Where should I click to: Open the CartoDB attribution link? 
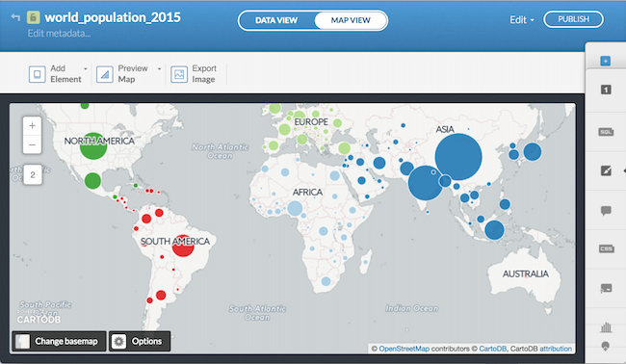(x=556, y=349)
